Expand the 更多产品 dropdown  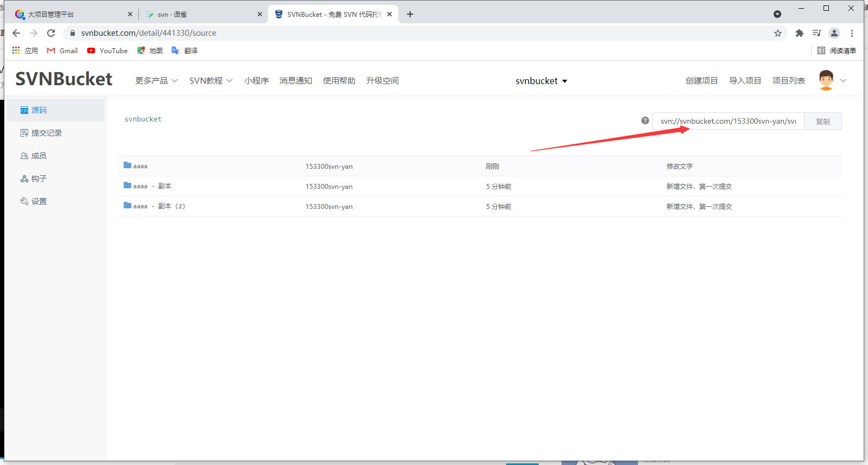[x=156, y=80]
